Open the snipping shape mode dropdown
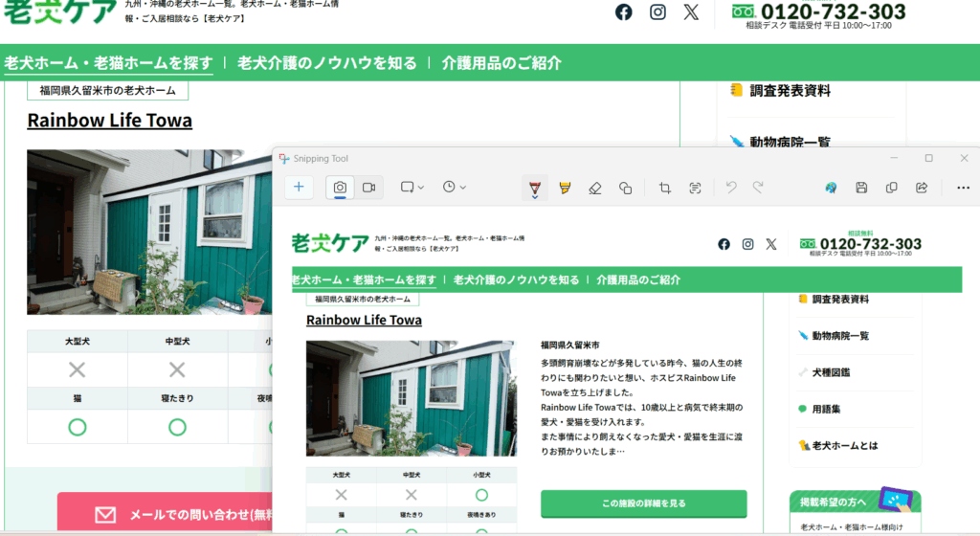Screen dimensions: 980x536 (x=412, y=188)
